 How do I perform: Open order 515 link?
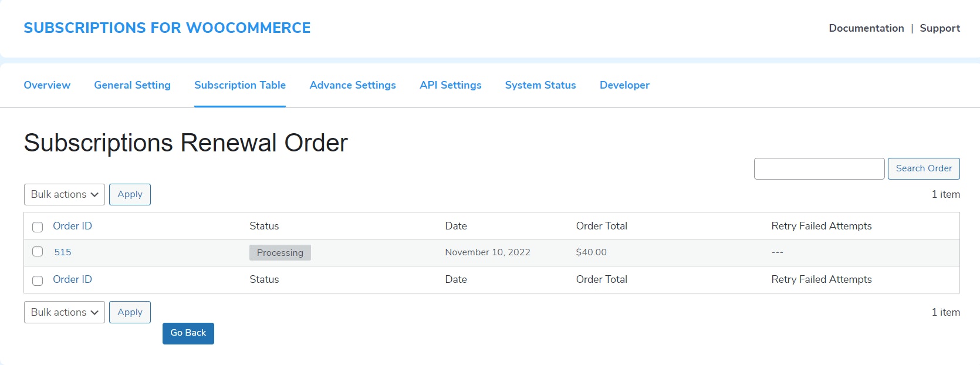[x=63, y=252]
